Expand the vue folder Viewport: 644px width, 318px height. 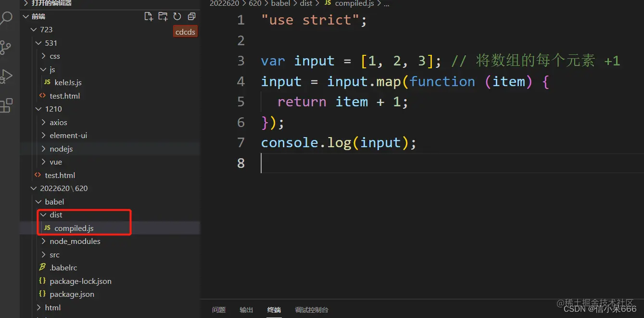tap(56, 162)
